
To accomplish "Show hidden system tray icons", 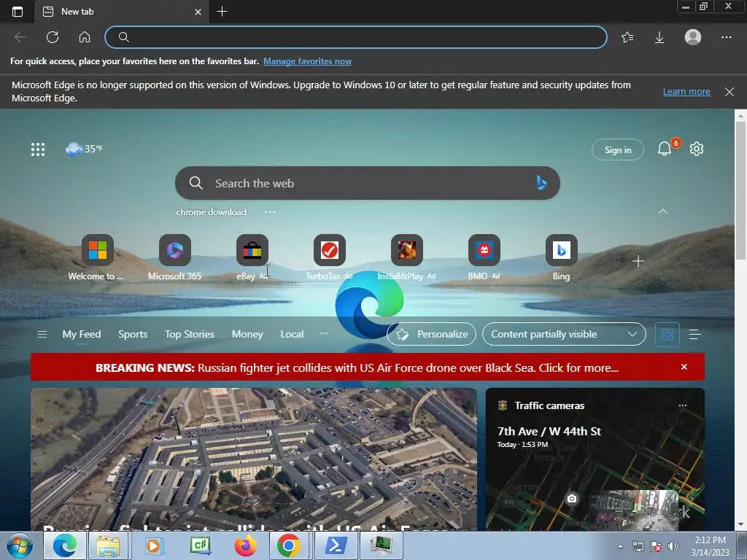I will click(620, 546).
